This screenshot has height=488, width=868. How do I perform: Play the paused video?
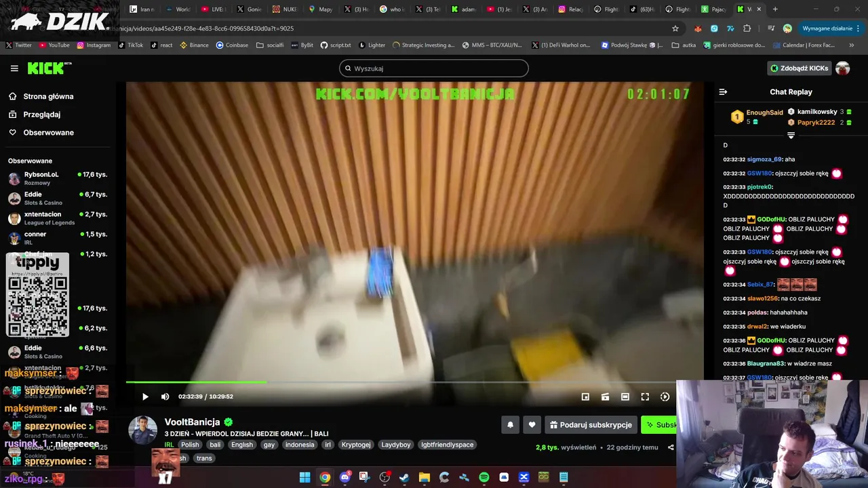click(x=145, y=396)
